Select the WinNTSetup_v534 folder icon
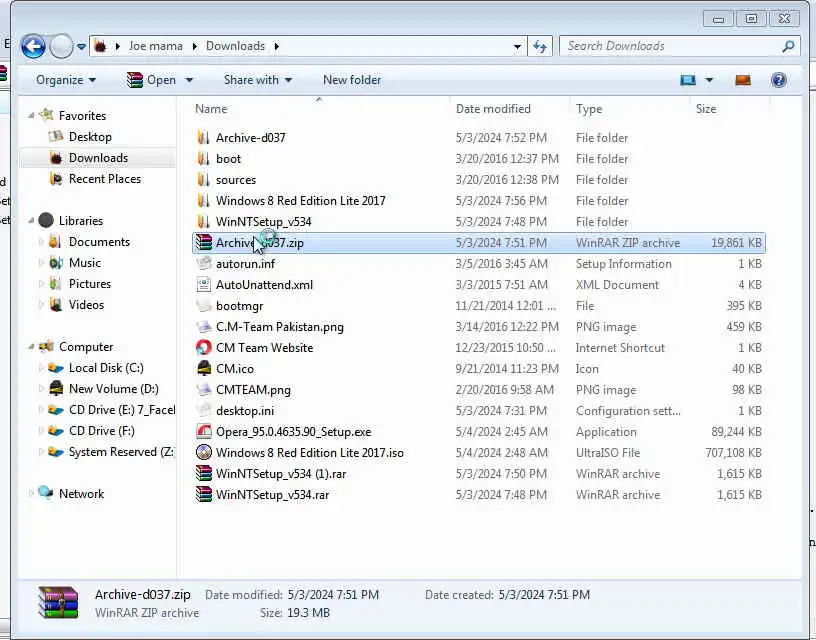The image size is (816, 640). pos(203,222)
